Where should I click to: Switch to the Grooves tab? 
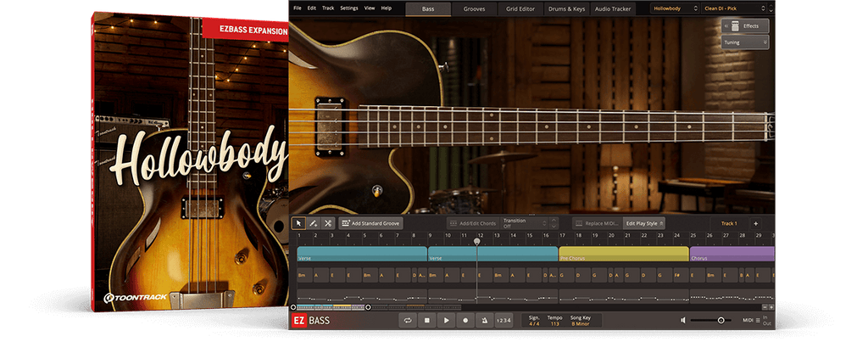pyautogui.click(x=474, y=8)
